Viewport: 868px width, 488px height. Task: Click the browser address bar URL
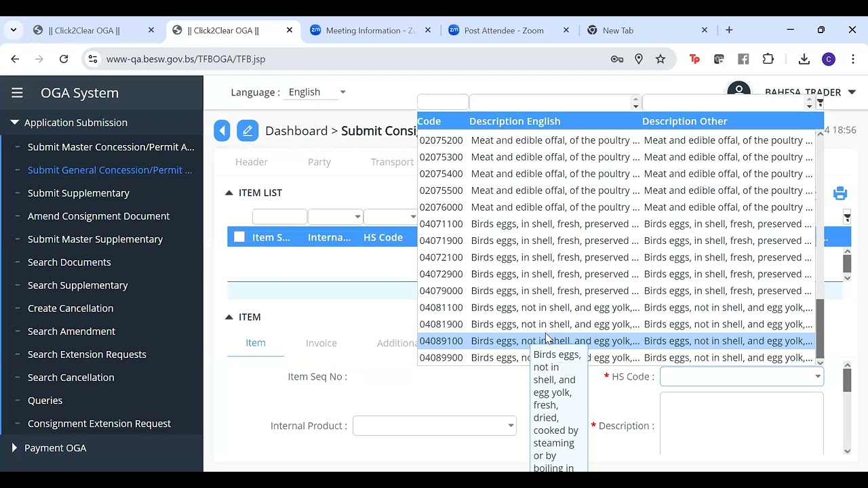click(x=186, y=59)
